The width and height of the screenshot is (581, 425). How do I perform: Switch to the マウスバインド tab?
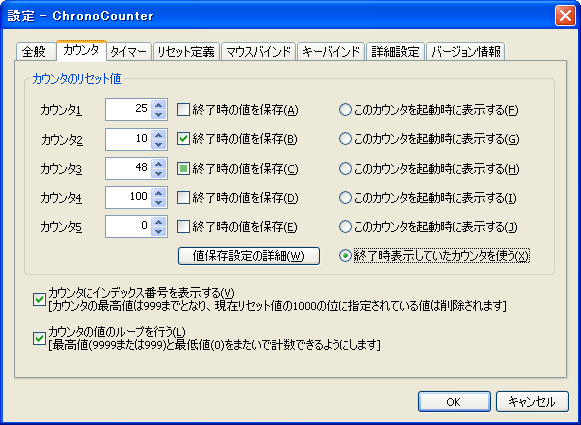(x=259, y=52)
